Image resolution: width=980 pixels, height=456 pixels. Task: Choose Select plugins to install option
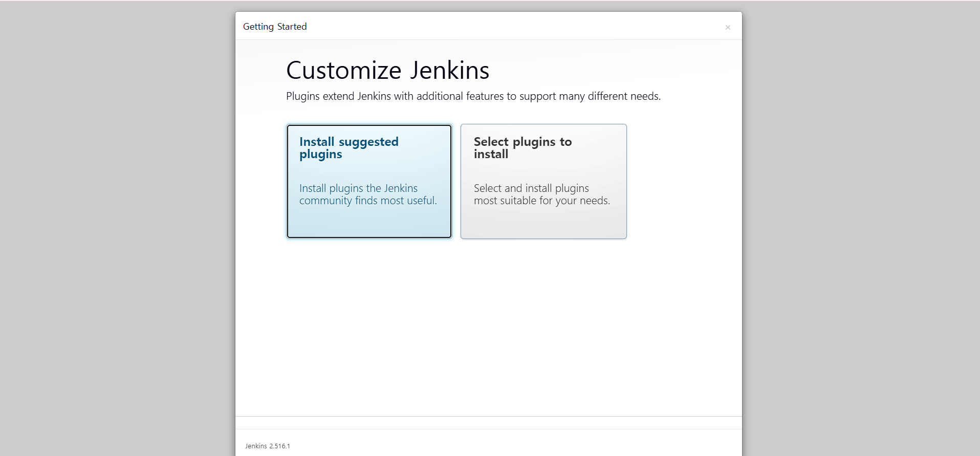tap(543, 181)
